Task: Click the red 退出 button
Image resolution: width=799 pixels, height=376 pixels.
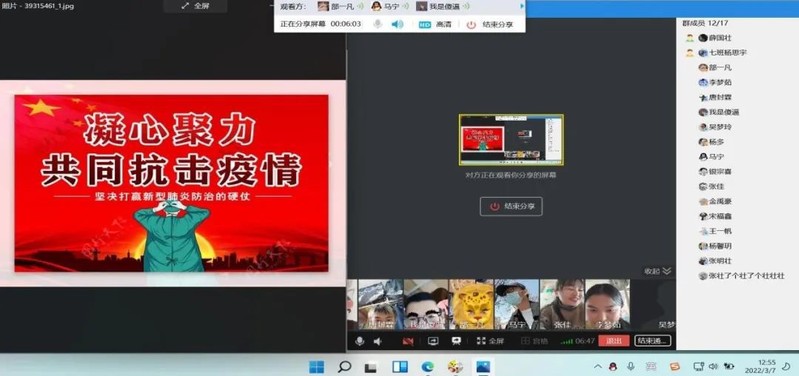Action: coord(614,341)
